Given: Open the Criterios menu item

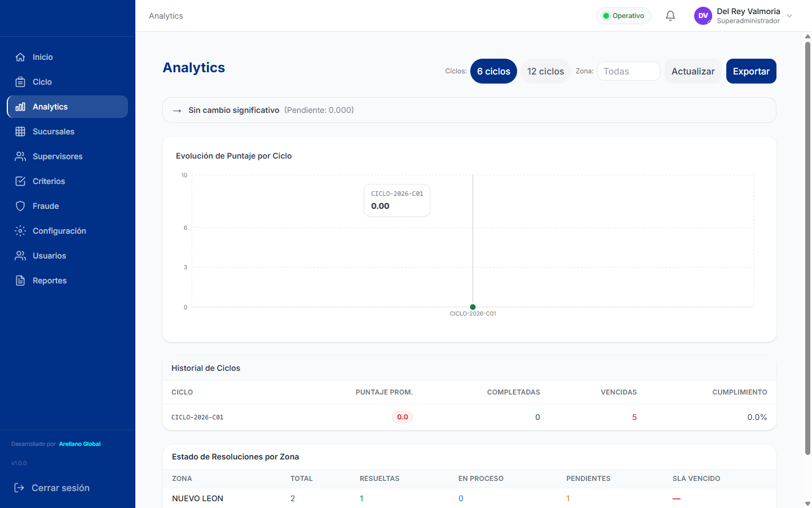Looking at the screenshot, I should point(68,181).
